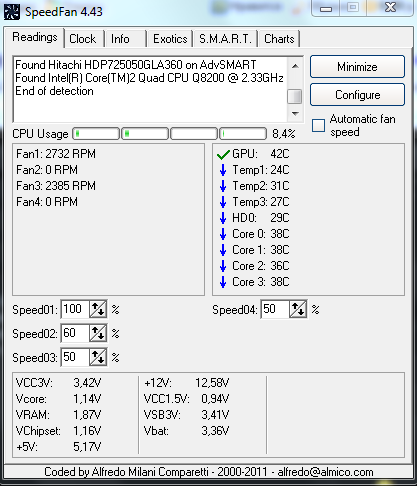Click the Speed02 spinner arrows
This screenshot has width=417, height=486.
pos(98,333)
